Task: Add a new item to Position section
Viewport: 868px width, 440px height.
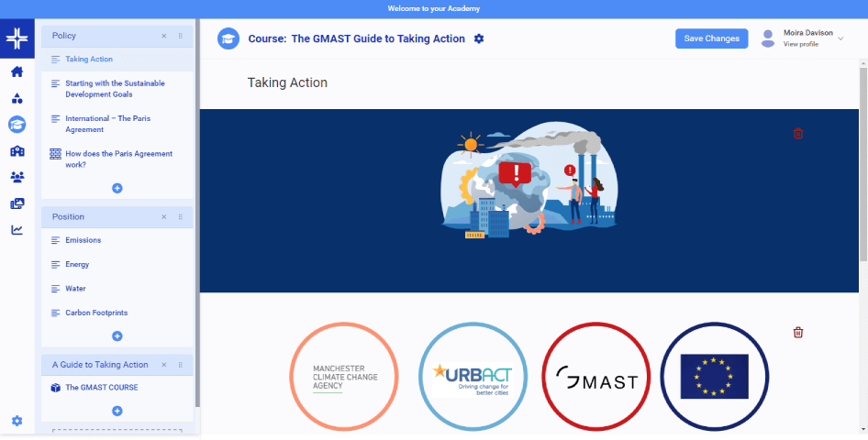Action: click(117, 336)
